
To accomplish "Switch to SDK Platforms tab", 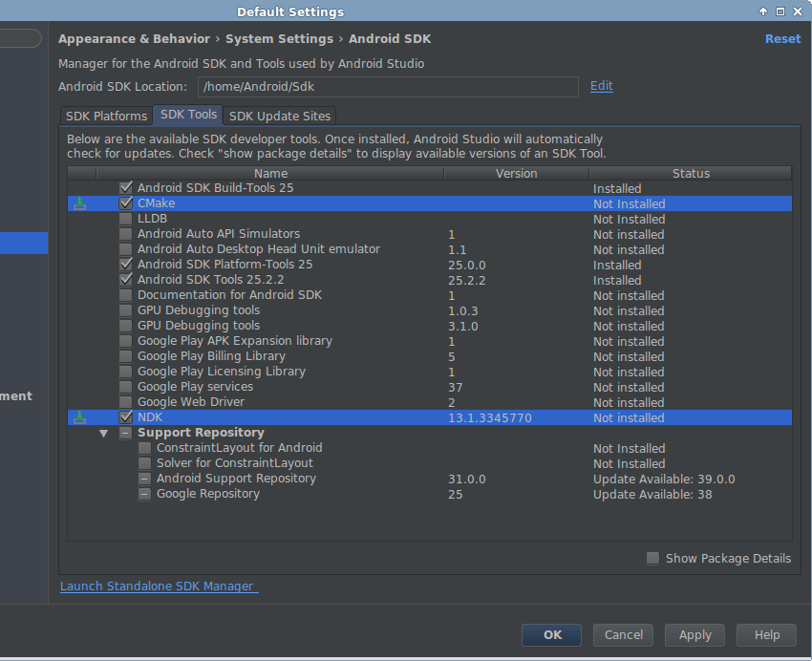I will (x=106, y=116).
